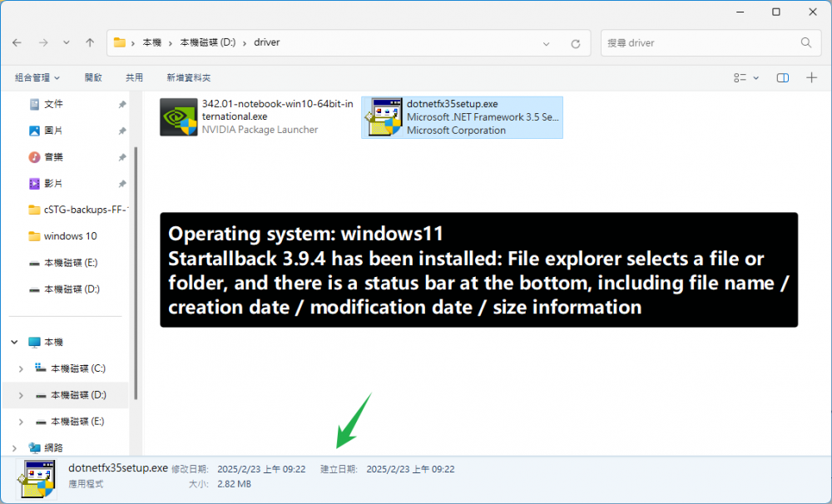Select the NVIDIA installer file icon
The height and width of the screenshot is (504, 832).
tap(178, 116)
